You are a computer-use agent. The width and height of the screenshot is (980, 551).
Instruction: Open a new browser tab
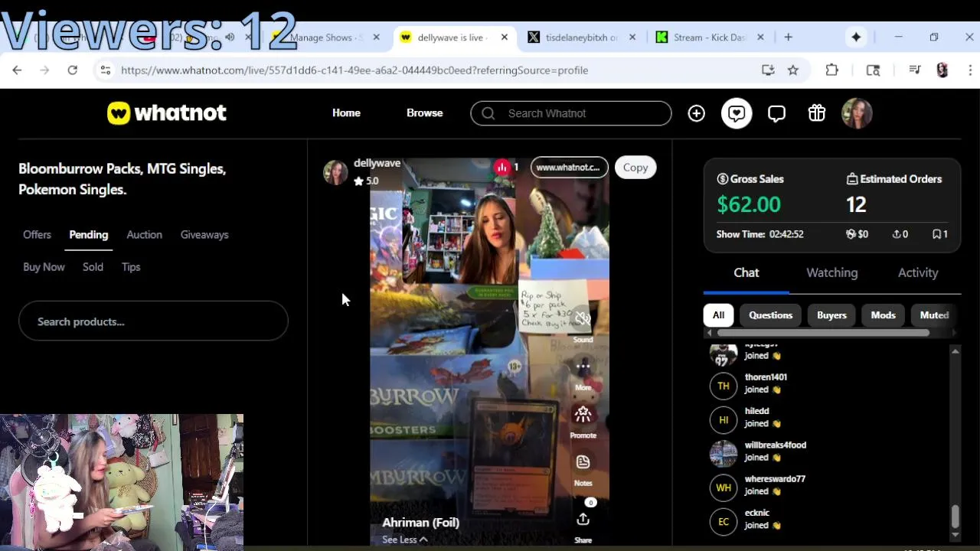(x=788, y=37)
